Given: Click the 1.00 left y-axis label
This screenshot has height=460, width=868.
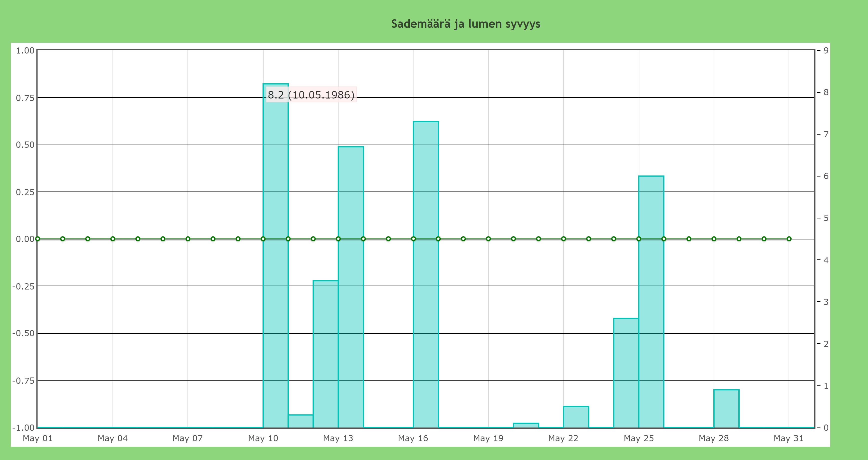Looking at the screenshot, I should [25, 50].
